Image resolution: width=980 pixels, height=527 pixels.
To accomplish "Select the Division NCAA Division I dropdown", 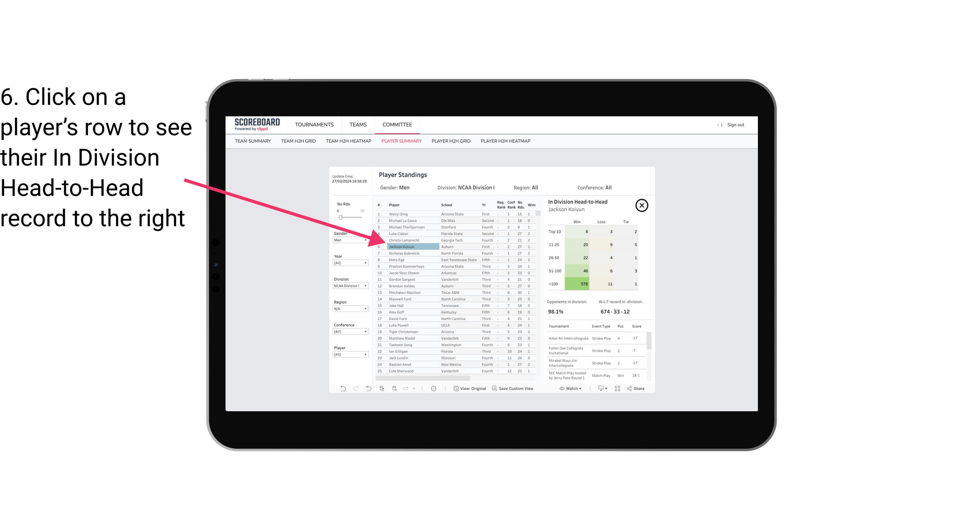I will point(348,286).
